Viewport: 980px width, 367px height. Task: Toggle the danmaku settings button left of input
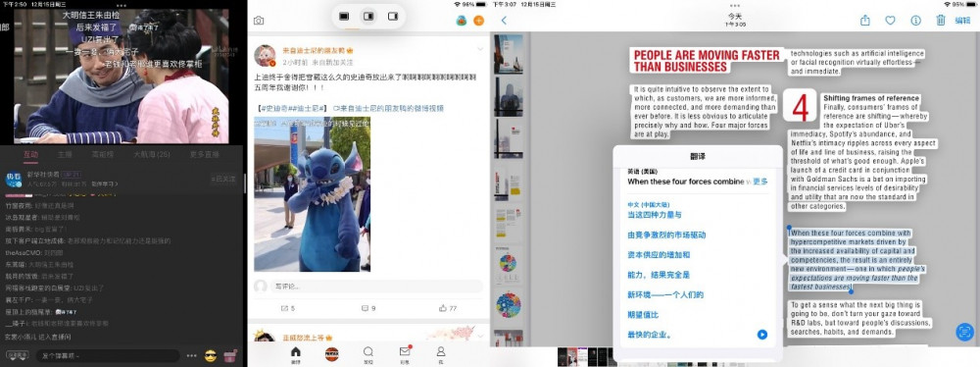[x=18, y=356]
